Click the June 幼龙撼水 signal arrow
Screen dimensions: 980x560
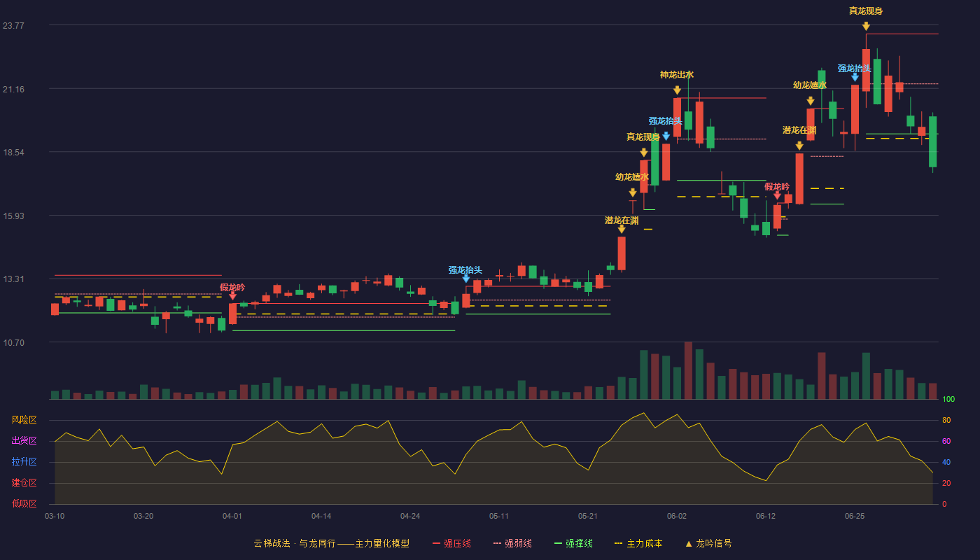pyautogui.click(x=811, y=101)
